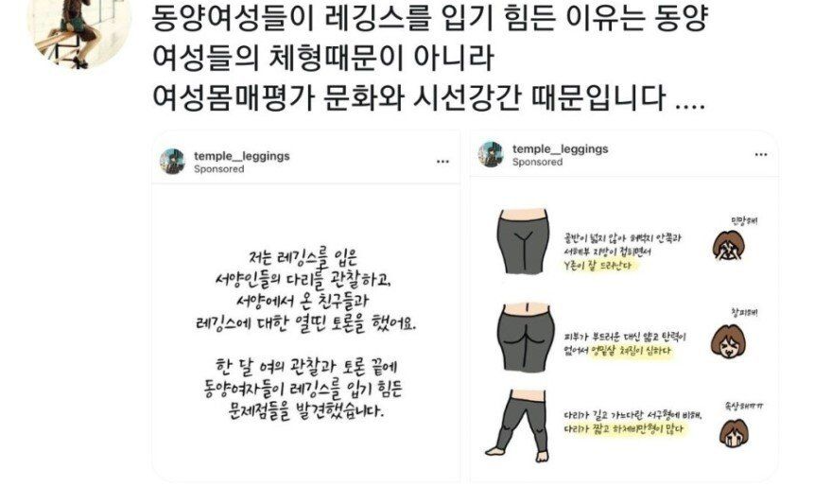Open three-dot menu on left sponsored post
Viewport: 814px width, 504px height.
point(442,162)
